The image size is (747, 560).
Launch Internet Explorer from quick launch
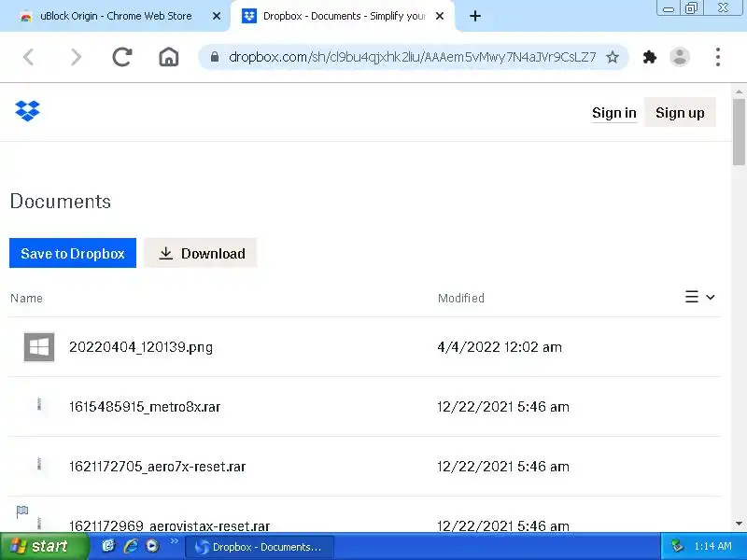pyautogui.click(x=131, y=546)
